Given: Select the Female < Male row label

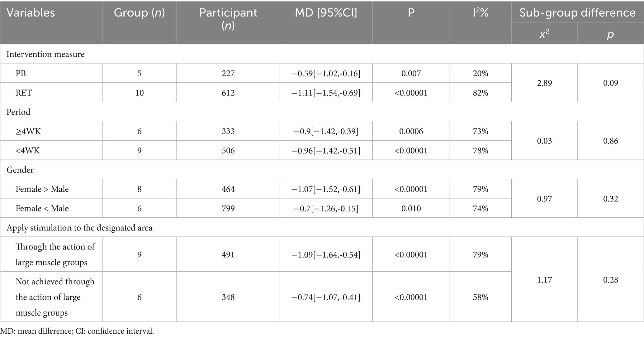Looking at the screenshot, I should [x=42, y=208].
